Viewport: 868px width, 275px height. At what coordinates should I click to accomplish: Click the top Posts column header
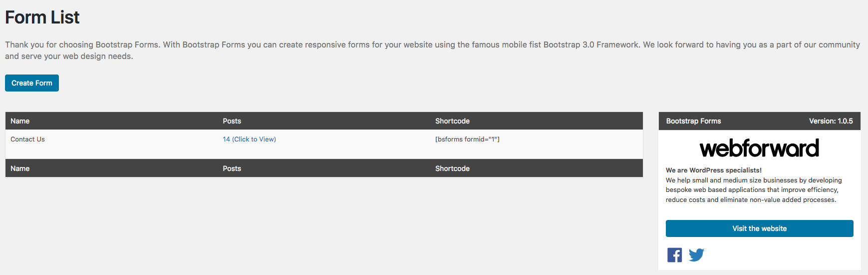tap(232, 121)
